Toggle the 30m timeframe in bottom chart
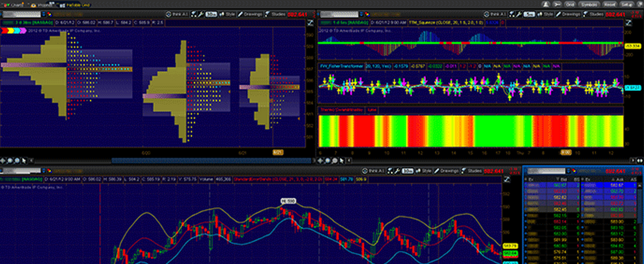This screenshot has height=264, width=644. 408,170
